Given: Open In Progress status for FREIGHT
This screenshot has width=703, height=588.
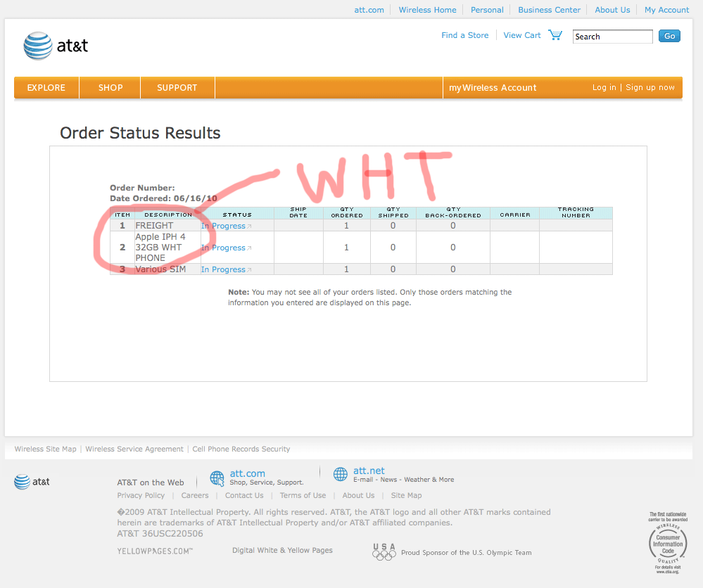Looking at the screenshot, I should pos(226,226).
